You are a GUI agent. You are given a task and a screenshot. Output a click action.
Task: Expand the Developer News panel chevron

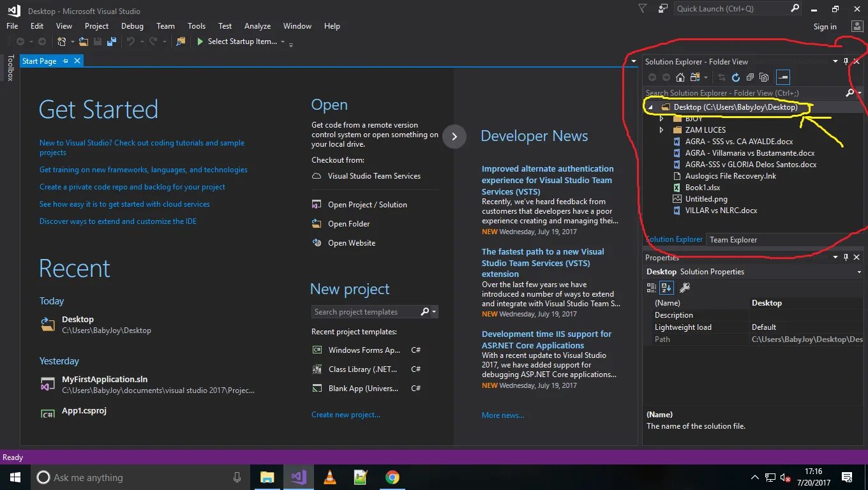pos(454,136)
